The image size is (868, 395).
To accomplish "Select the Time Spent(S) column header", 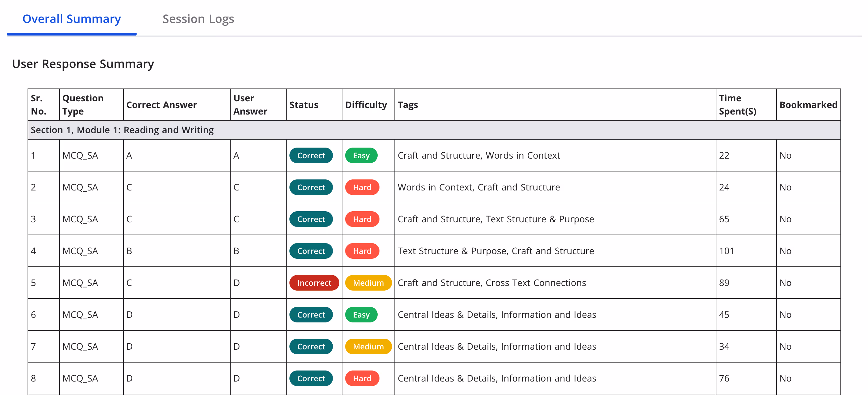I will (746, 105).
